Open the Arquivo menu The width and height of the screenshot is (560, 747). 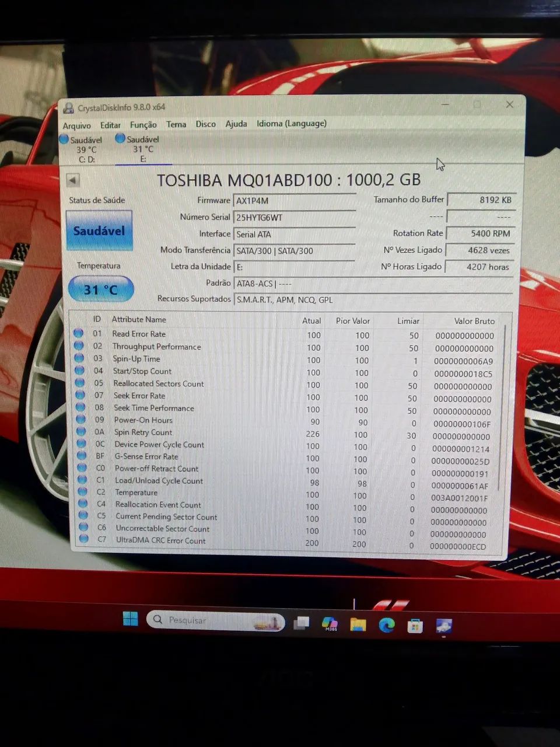pos(76,125)
